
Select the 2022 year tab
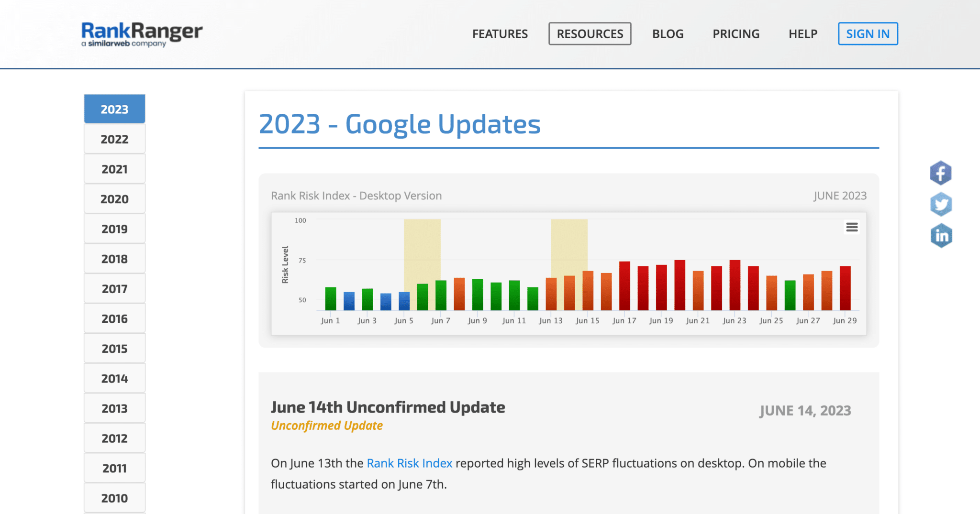(x=115, y=139)
